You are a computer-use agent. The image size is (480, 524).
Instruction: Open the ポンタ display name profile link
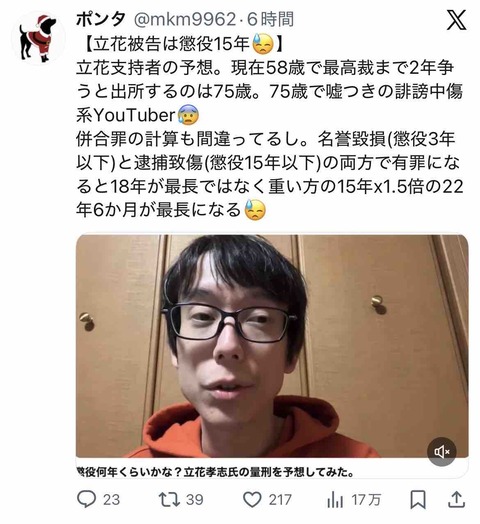101,19
